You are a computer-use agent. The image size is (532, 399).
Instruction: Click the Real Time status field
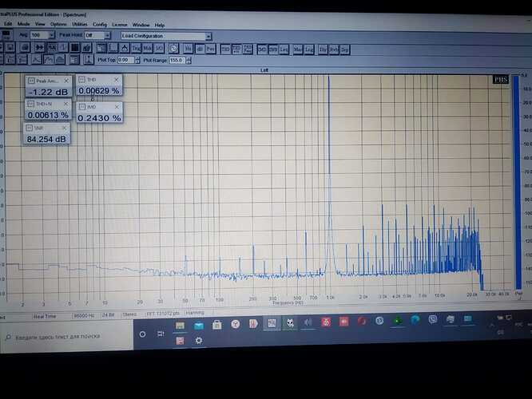coord(45,316)
